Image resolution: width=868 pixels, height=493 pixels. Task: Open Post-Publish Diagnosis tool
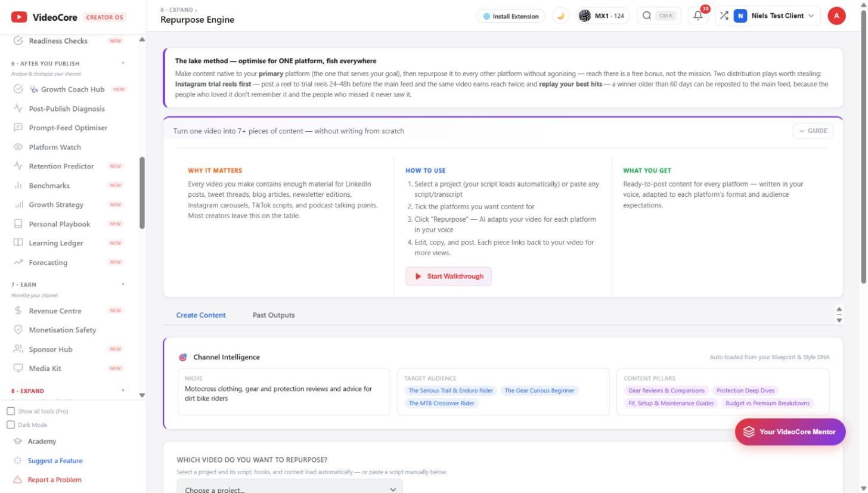point(67,108)
